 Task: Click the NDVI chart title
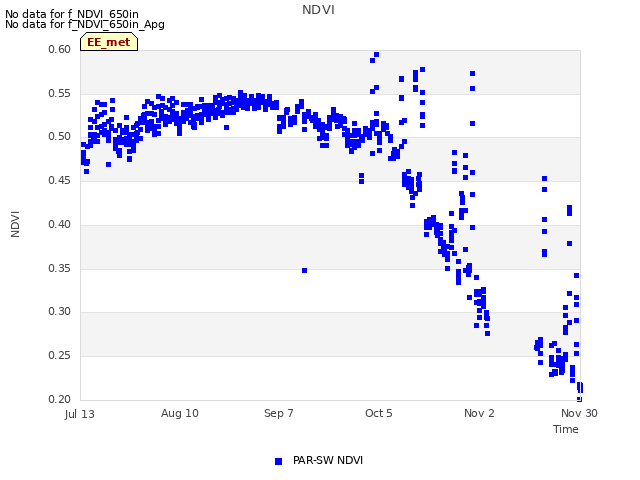click(318, 9)
